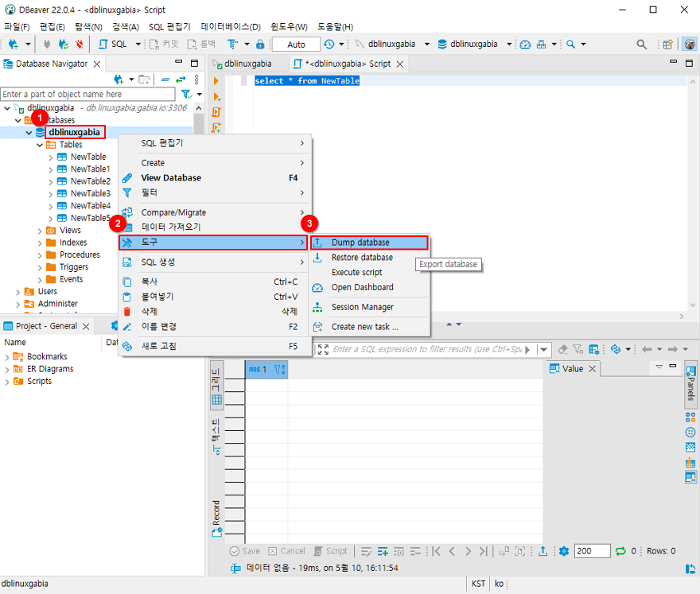Click DBeaver perspective icon at far right
Screen dimensions: 700x594
tap(690, 45)
